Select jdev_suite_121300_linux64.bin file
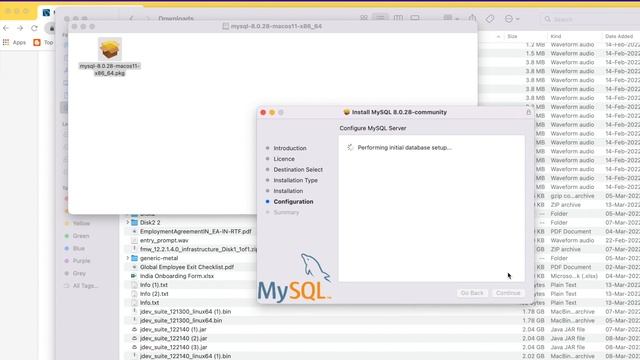Viewport: 640px width, 360px height. click(x=181, y=320)
